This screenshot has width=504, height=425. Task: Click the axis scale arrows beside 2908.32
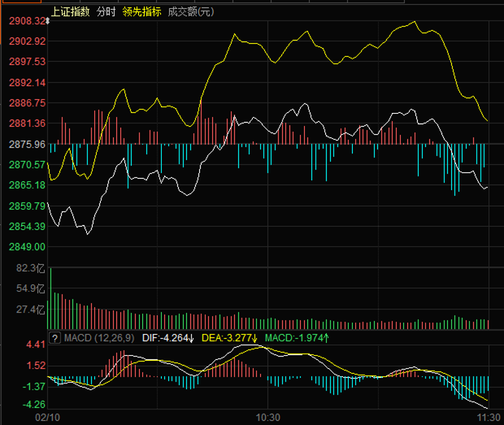click(47, 21)
